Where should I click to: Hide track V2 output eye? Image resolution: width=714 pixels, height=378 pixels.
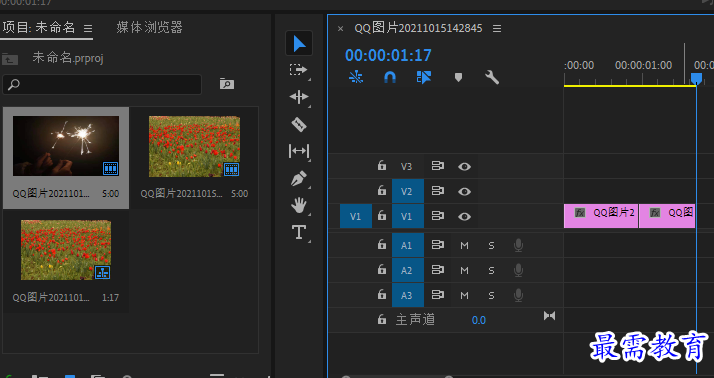coord(464,191)
